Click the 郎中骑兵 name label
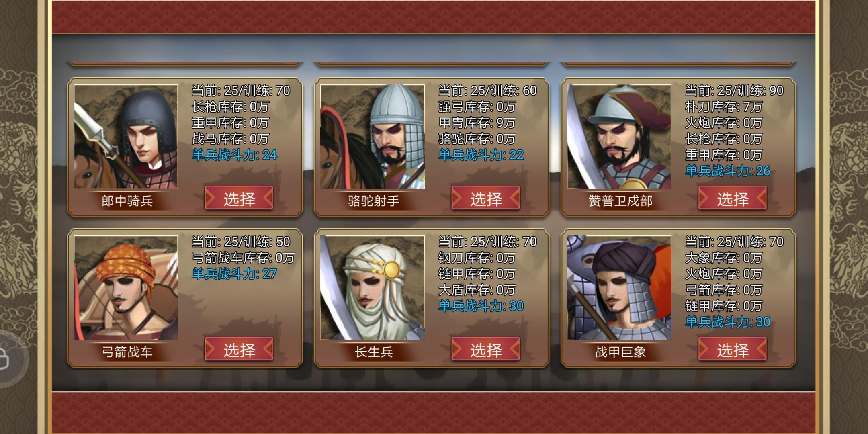868x434 pixels. coord(127,201)
